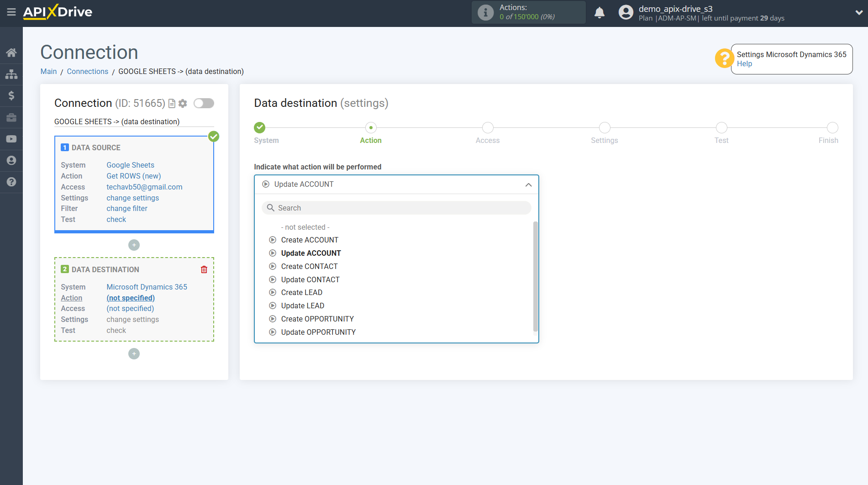Select Create LEAD option
The width and height of the screenshot is (868, 485).
(x=301, y=292)
